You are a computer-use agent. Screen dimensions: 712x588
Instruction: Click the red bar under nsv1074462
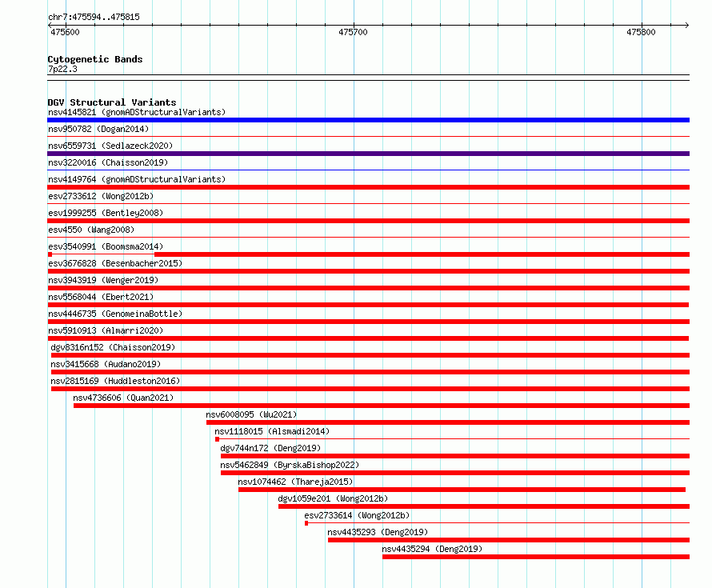click(462, 490)
